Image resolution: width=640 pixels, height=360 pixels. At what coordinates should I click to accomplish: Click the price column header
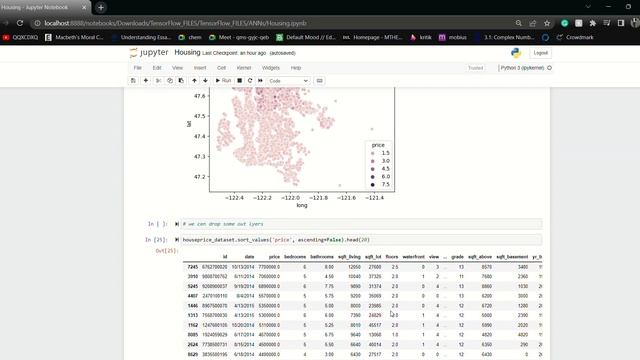click(x=274, y=257)
